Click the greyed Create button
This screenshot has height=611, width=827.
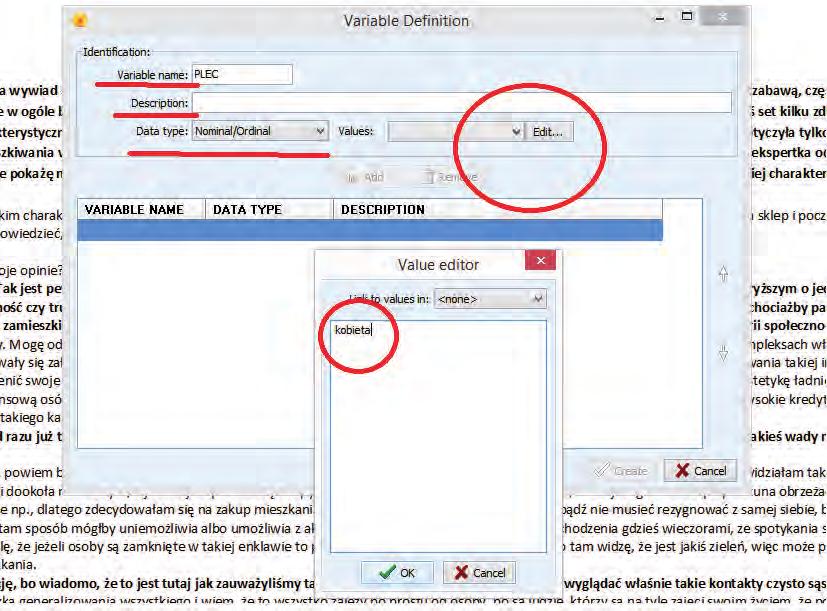click(x=621, y=471)
